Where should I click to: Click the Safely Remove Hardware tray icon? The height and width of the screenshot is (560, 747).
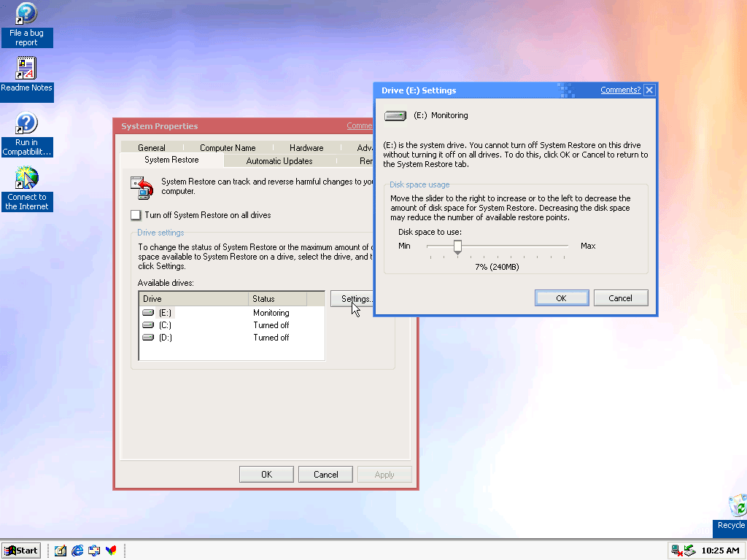click(x=689, y=551)
